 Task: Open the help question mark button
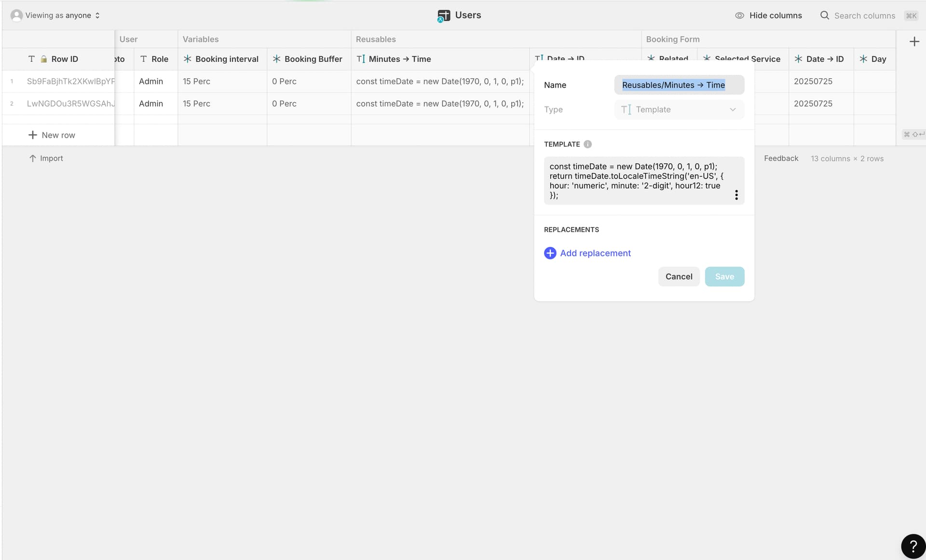[913, 546]
